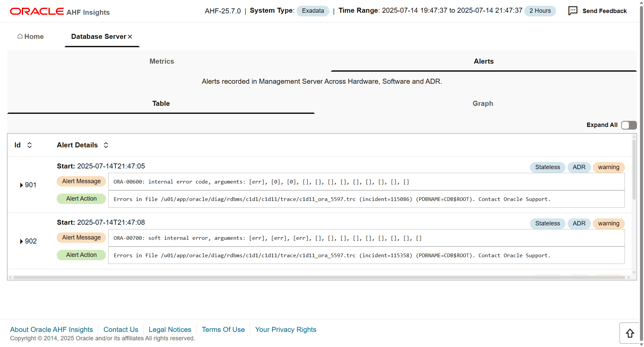Click the ADR badge on alert 902

click(x=579, y=223)
